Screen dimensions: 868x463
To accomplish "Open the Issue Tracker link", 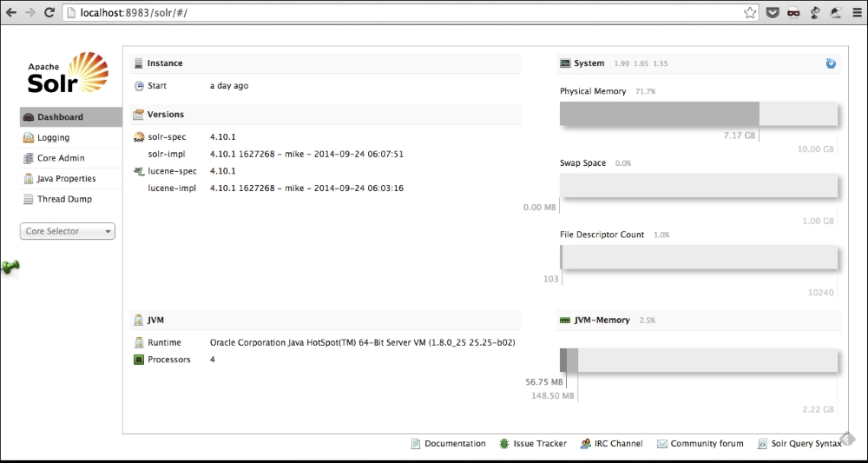I will (540, 444).
